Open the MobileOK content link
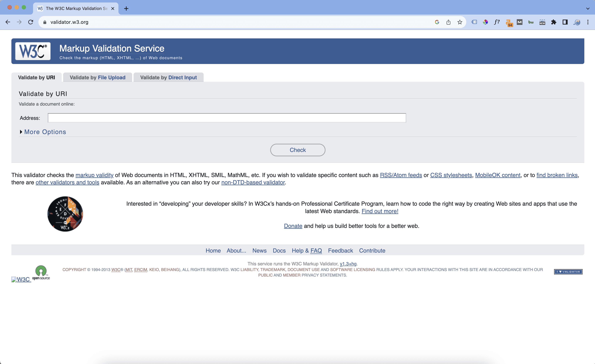Viewport: 595px width, 364px height. click(498, 175)
